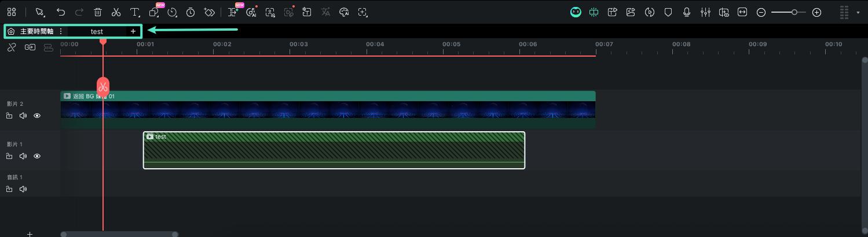868x237 pixels.
Task: Toggle visibility of the 影片 1 track
Action: (x=37, y=156)
